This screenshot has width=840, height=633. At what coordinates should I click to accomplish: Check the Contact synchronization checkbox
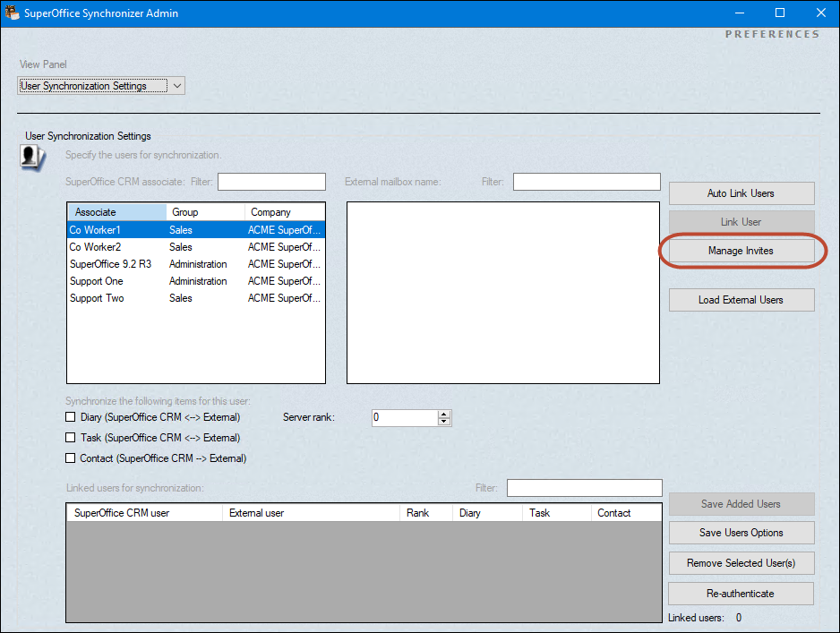coord(71,458)
